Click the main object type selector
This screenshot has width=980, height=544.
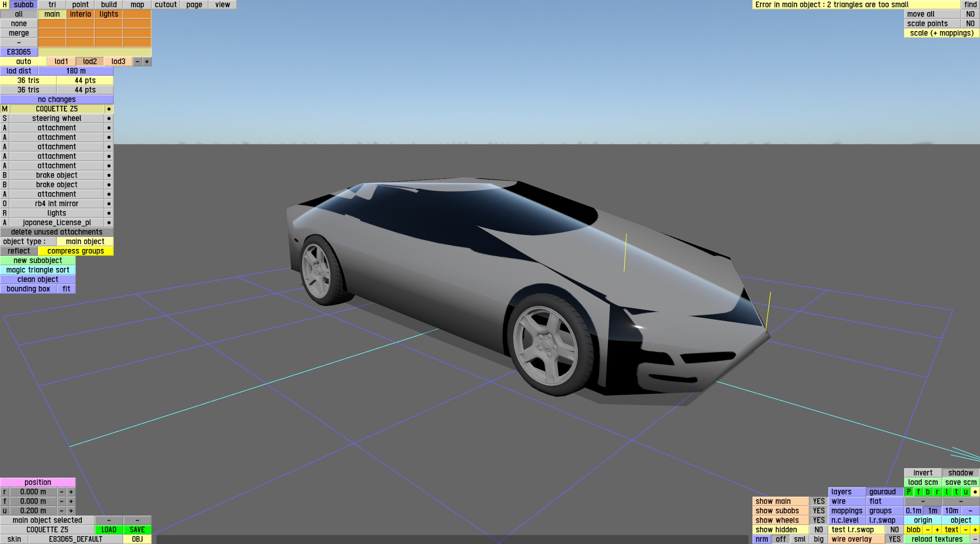point(85,242)
